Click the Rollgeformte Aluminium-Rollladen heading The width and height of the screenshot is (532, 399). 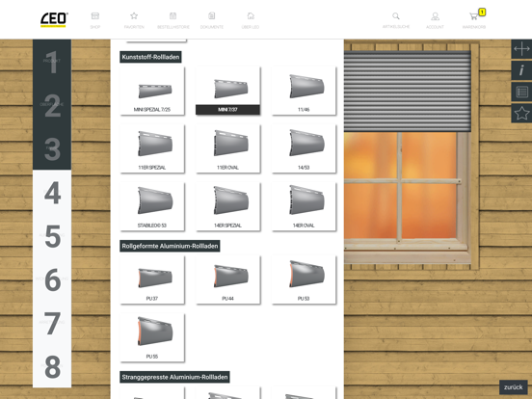[x=170, y=246]
